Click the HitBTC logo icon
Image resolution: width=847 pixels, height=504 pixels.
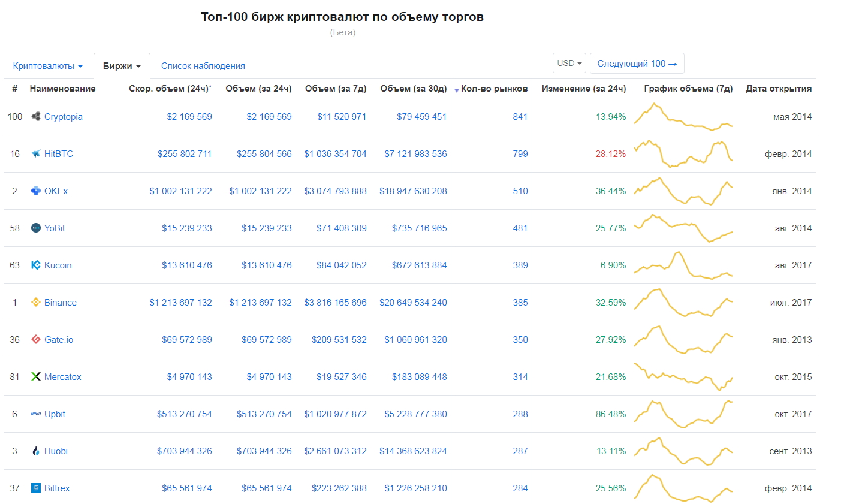[36, 153]
